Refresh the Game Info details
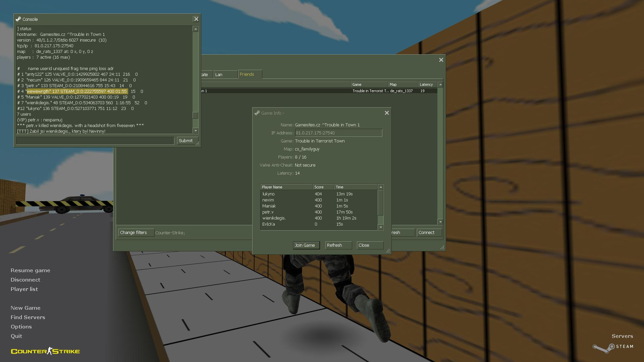The width and height of the screenshot is (644, 362). (338, 245)
